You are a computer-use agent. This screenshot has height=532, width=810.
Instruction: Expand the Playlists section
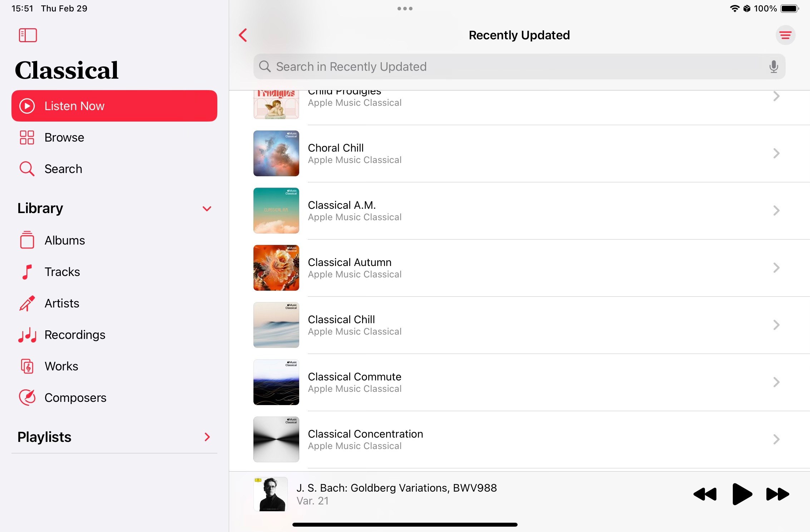(207, 437)
